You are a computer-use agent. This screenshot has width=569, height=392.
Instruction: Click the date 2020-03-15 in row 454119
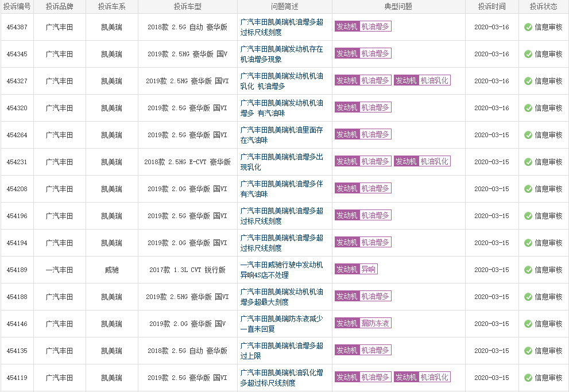491,378
